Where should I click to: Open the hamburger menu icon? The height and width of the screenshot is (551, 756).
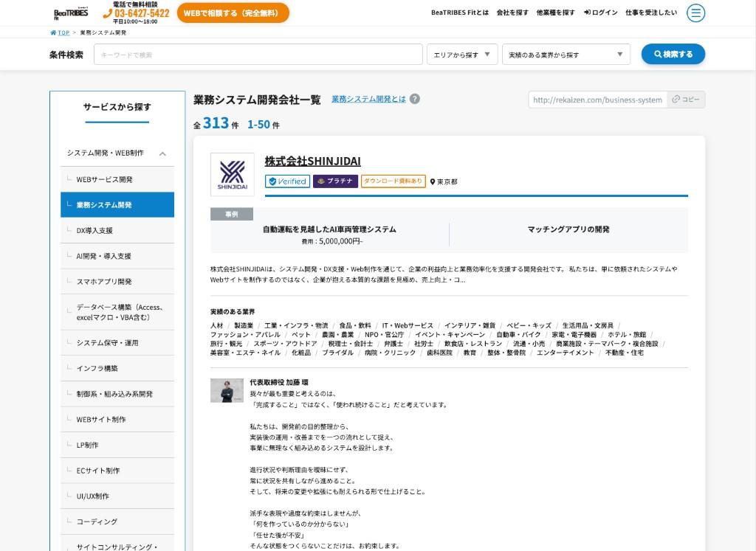pyautogui.click(x=695, y=13)
